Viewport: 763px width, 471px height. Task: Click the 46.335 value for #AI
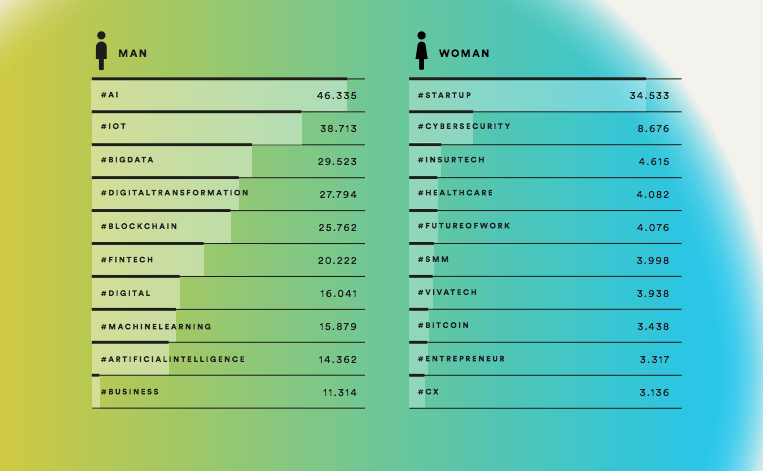(337, 95)
